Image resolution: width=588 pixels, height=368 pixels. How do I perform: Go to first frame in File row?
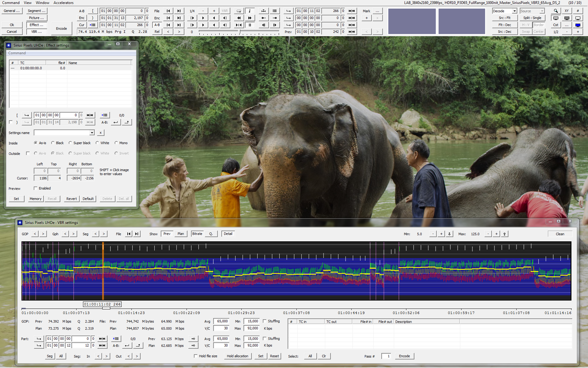(168, 11)
